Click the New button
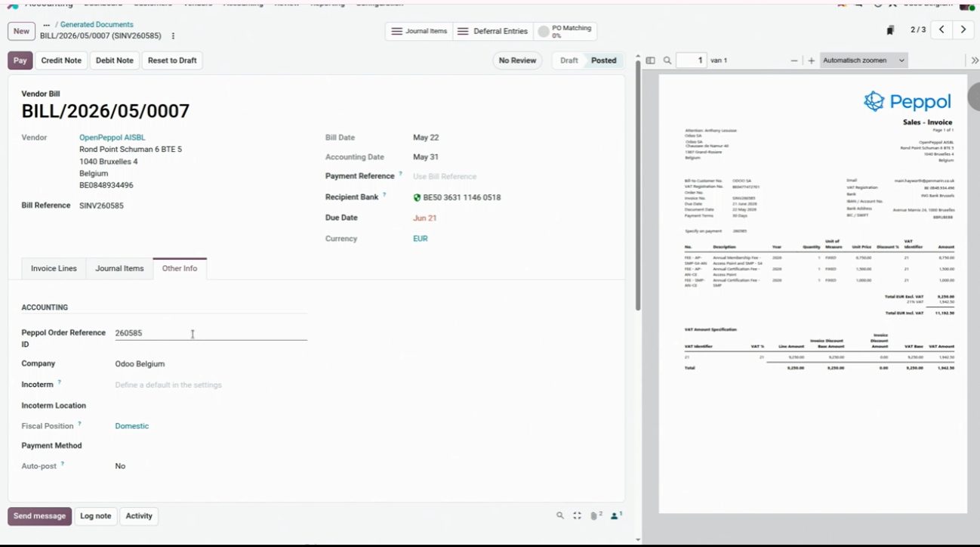This screenshot has height=547, width=980. pos(21,31)
